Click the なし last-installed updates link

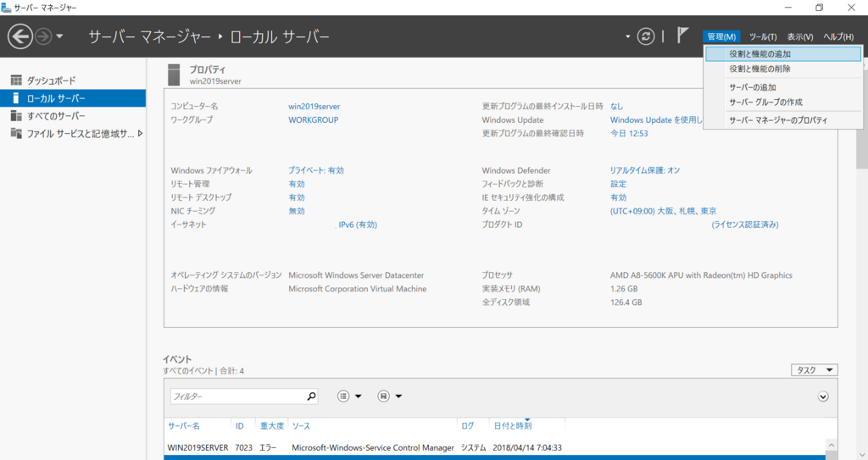(617, 106)
